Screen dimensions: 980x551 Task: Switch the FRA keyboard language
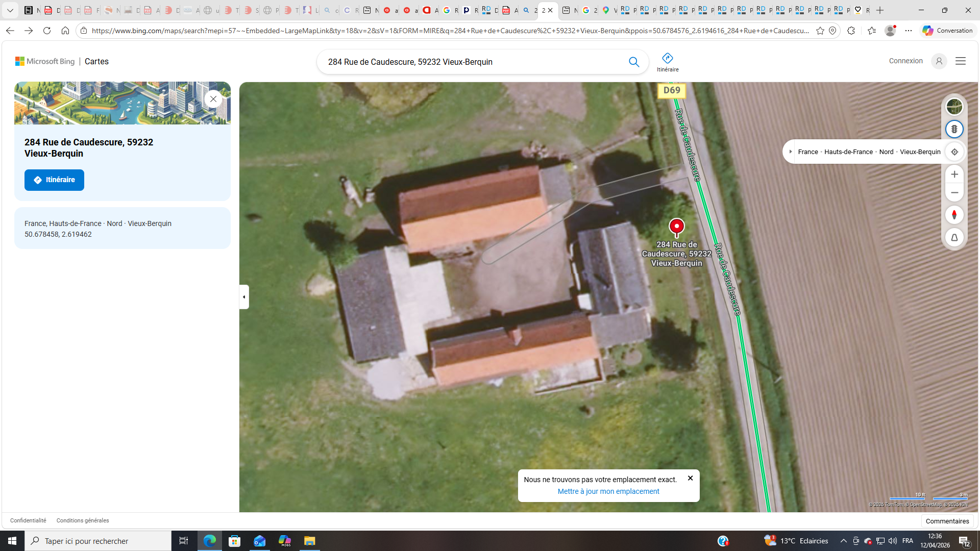[908, 541]
